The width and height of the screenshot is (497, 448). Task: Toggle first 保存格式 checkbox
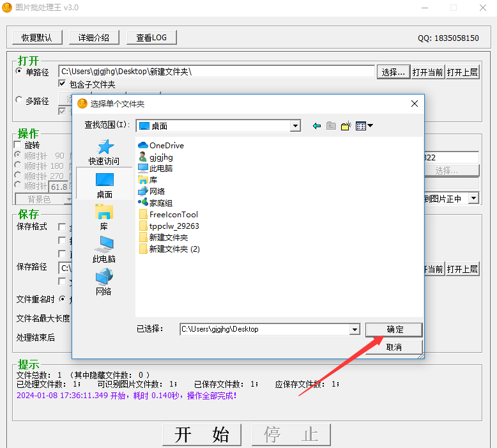62,227
